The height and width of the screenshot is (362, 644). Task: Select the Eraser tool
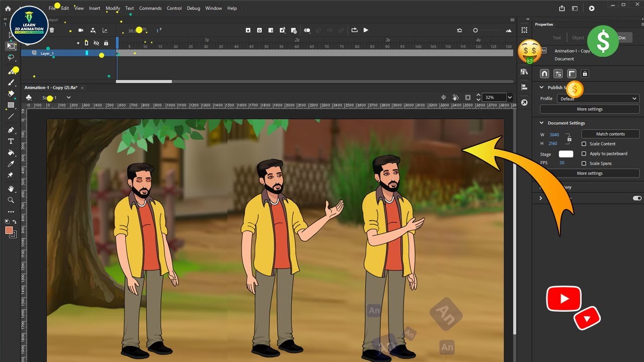(11, 94)
